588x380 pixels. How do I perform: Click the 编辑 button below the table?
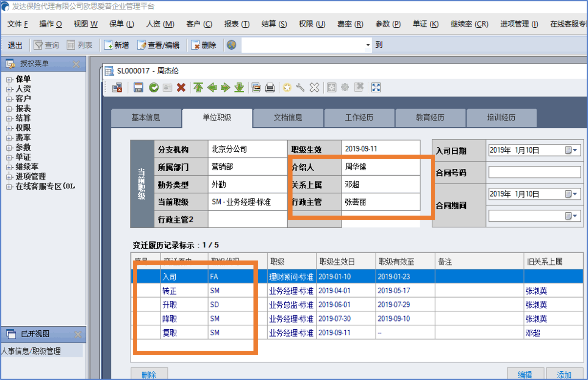pyautogui.click(x=525, y=374)
